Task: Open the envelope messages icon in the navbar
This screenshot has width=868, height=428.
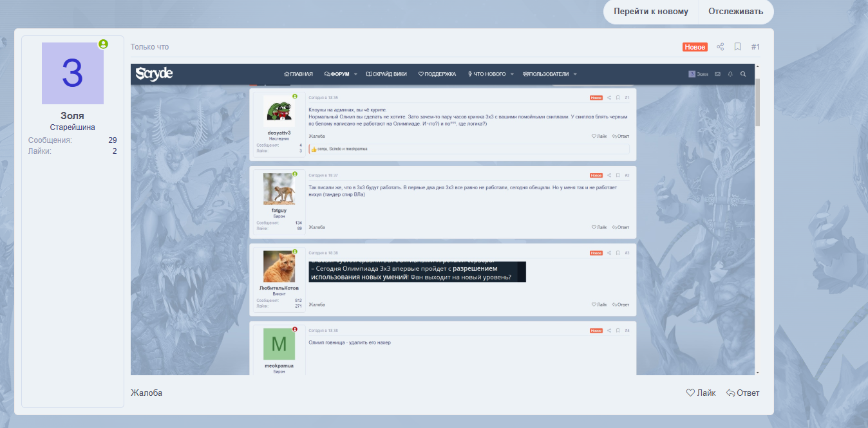Action: click(x=717, y=74)
